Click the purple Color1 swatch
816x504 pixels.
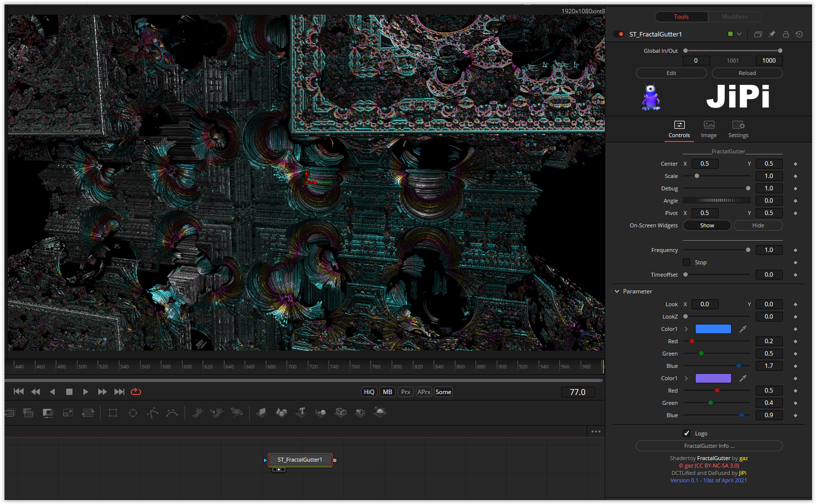point(713,378)
